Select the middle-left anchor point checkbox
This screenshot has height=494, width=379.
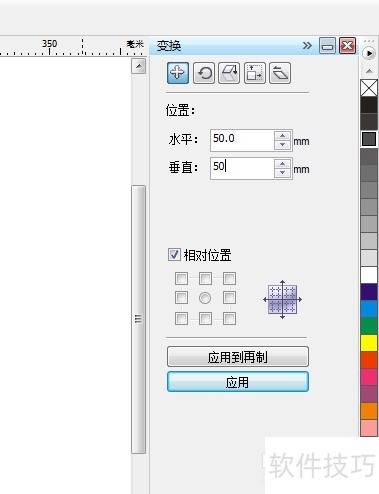pyautogui.click(x=181, y=298)
